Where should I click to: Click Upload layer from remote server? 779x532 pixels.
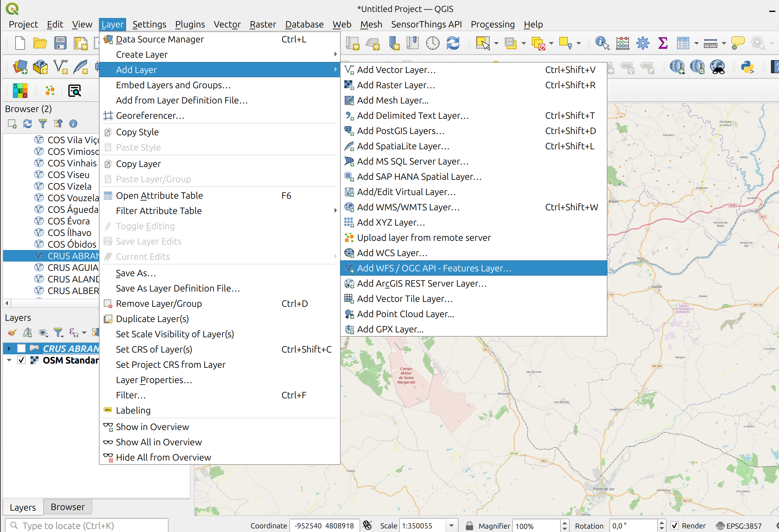point(474,237)
